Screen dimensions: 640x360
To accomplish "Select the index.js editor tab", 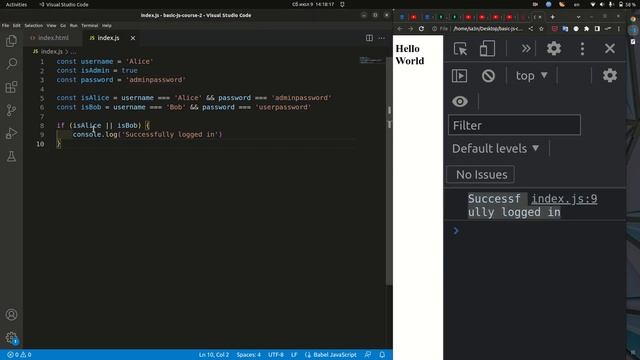I will [108, 38].
